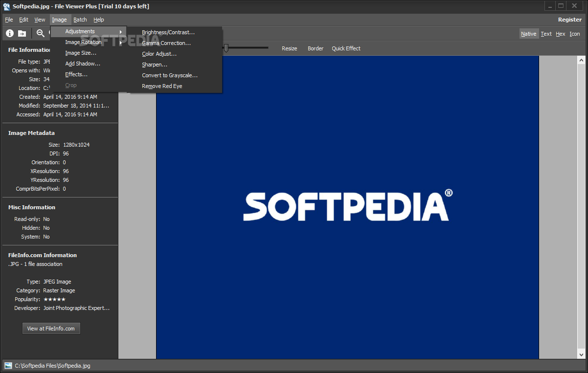Image resolution: width=588 pixels, height=373 pixels.
Task: Open the Help menu
Action: click(x=99, y=20)
